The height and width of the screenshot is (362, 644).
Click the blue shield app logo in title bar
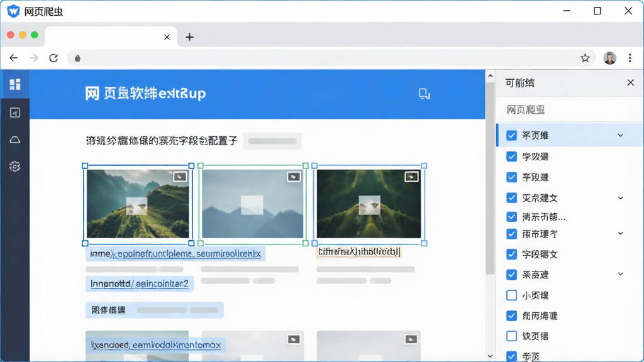(13, 11)
